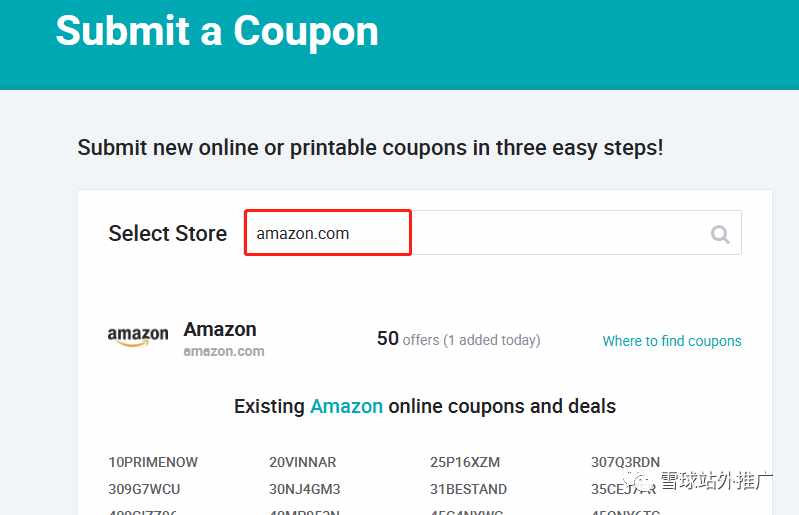Click the Submit a Coupon page heading
799x515 pixels.
click(x=217, y=32)
